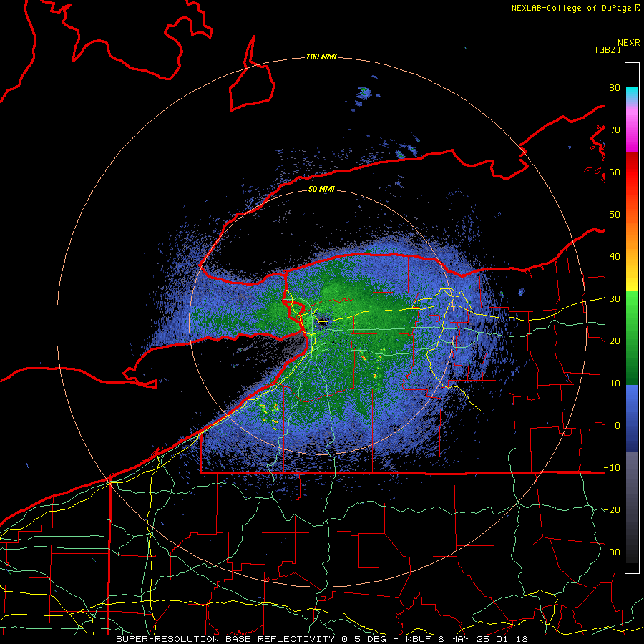644x644 pixels.
Task: Click the 50 NMI range ring label
Action: pyautogui.click(x=321, y=189)
